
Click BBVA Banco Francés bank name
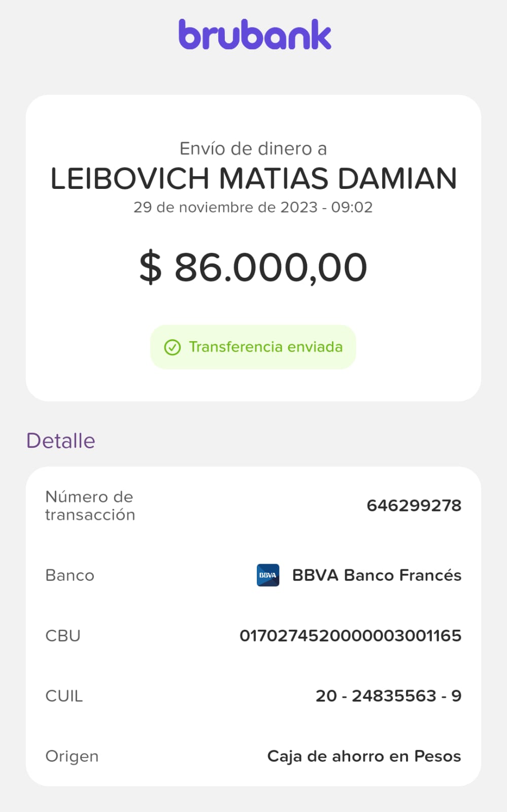click(x=377, y=575)
